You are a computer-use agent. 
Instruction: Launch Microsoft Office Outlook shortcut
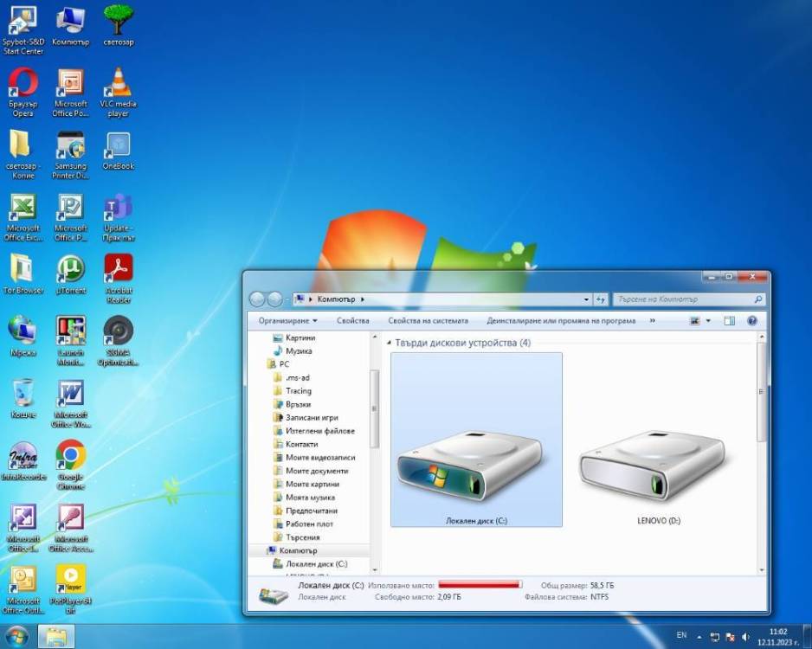point(23,590)
